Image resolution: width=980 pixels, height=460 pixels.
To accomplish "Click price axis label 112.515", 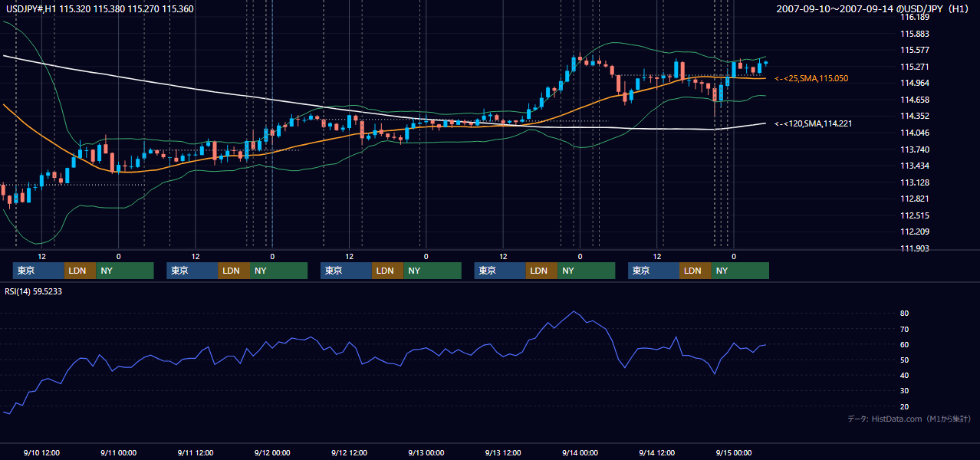I will click(x=915, y=215).
